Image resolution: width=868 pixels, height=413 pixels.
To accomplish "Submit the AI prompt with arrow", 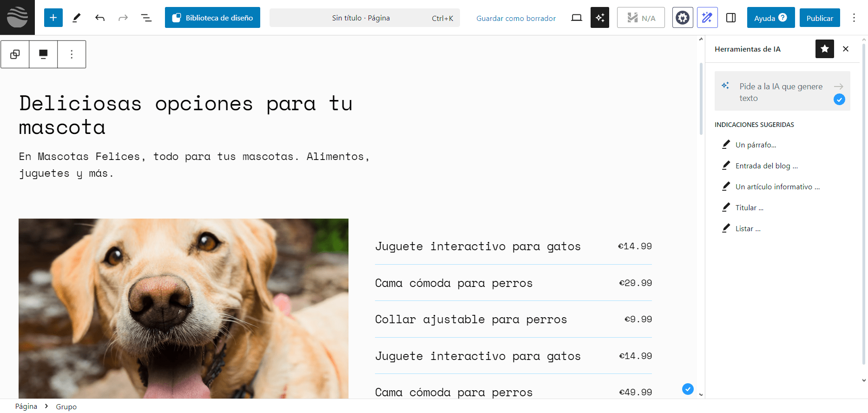I will pyautogui.click(x=838, y=87).
